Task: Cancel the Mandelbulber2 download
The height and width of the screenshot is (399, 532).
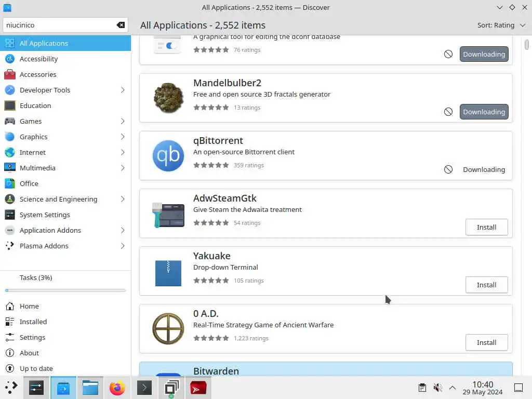Action: point(448,112)
